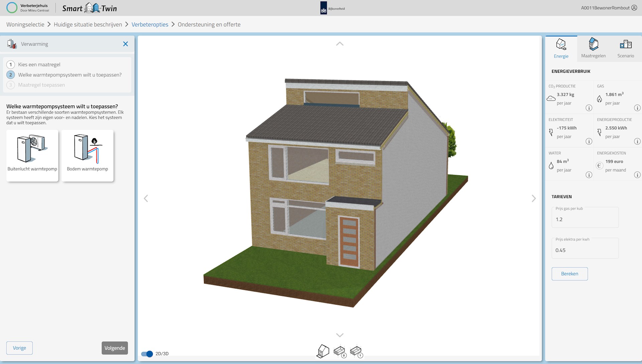Go to Huidige situatie beschrijven breadcrumb
The height and width of the screenshot is (364, 642).
pyautogui.click(x=88, y=24)
